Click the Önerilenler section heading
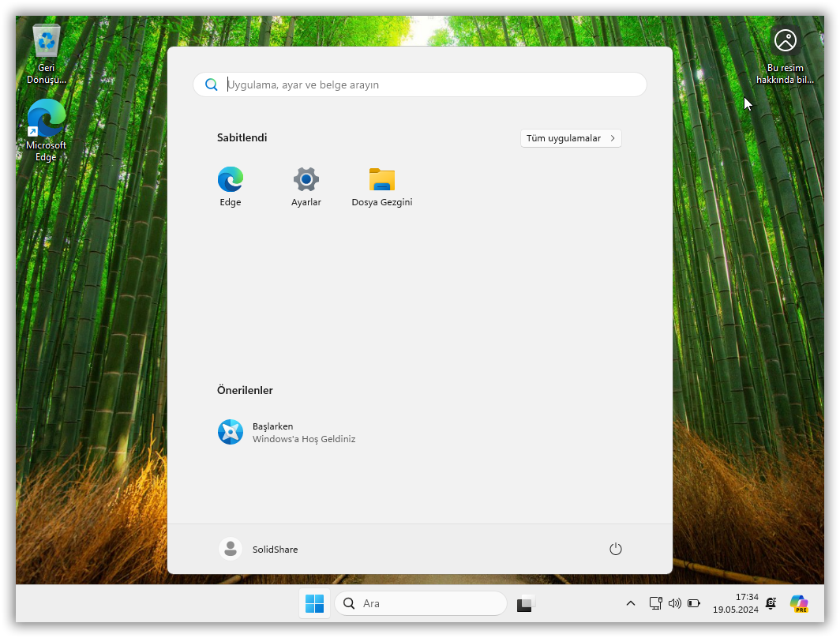840x638 pixels. pyautogui.click(x=245, y=391)
